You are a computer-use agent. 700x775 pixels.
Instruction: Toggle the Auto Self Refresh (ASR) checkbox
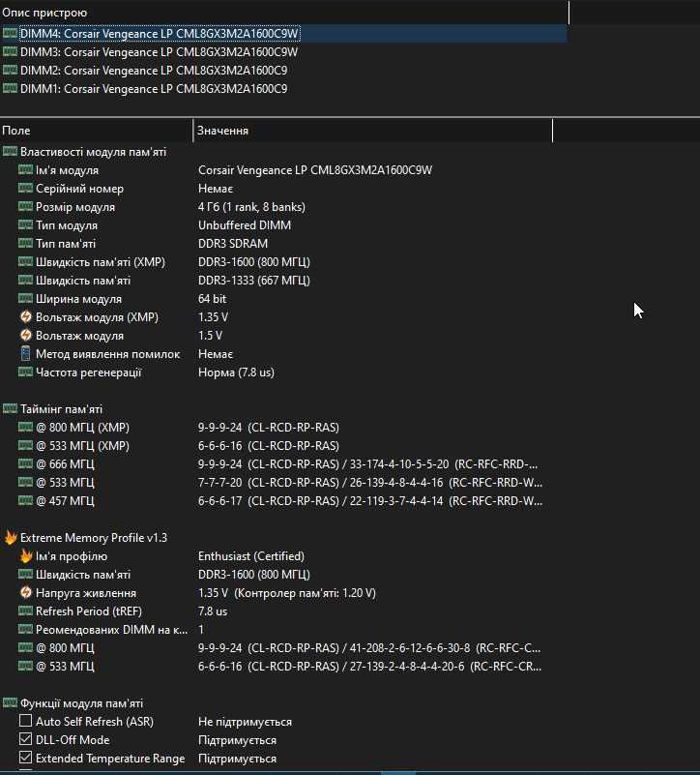(x=26, y=721)
